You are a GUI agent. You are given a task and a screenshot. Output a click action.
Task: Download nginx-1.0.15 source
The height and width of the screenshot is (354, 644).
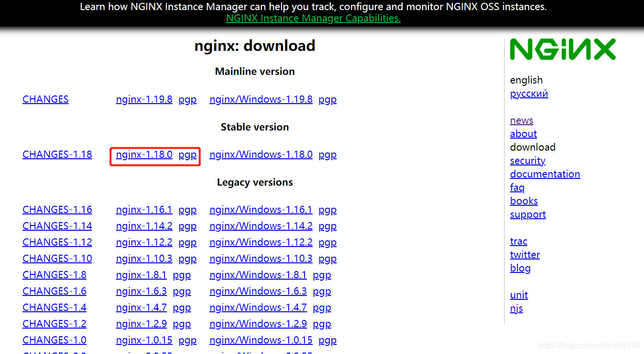[144, 340]
